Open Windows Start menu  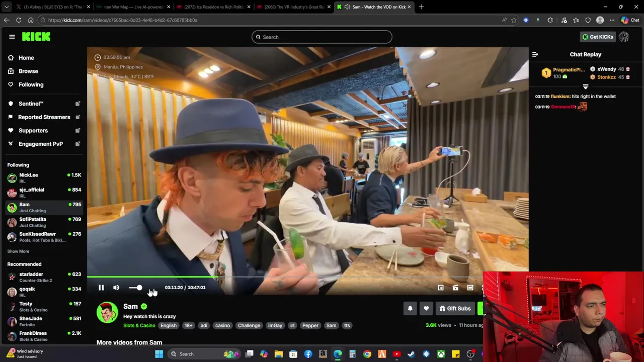click(x=159, y=354)
